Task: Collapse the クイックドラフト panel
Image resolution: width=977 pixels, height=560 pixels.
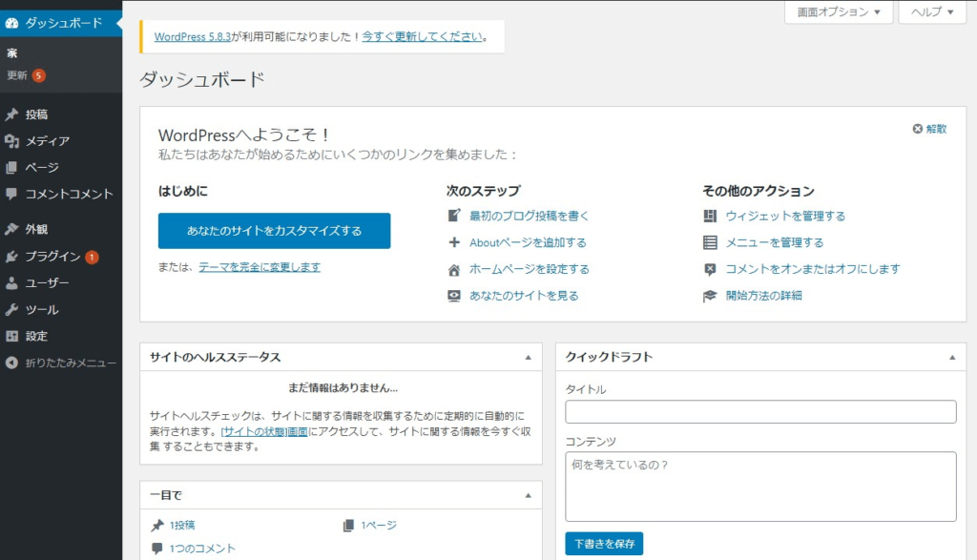Action: [x=952, y=358]
